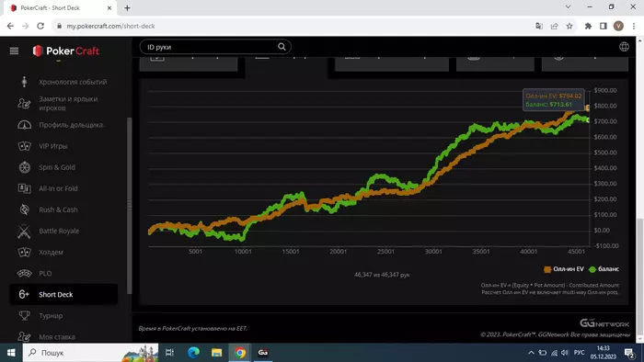
Task: Open the browser side panel icon
Action: [x=603, y=26]
